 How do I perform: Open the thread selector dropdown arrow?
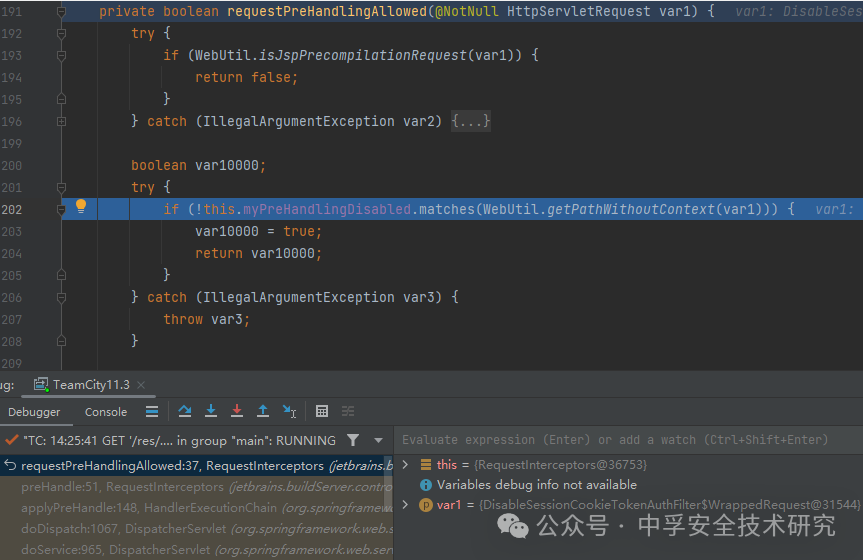point(378,441)
